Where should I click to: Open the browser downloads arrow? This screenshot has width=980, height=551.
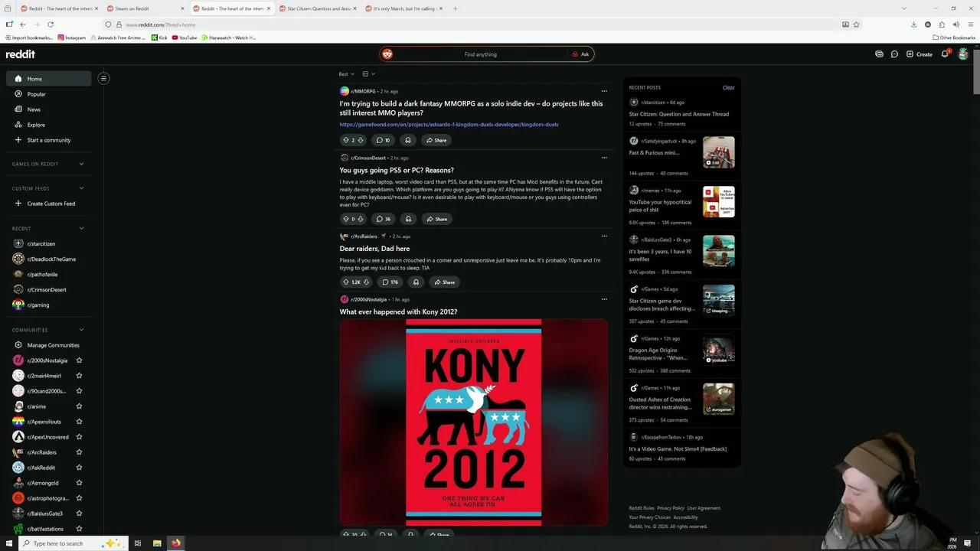(913, 24)
